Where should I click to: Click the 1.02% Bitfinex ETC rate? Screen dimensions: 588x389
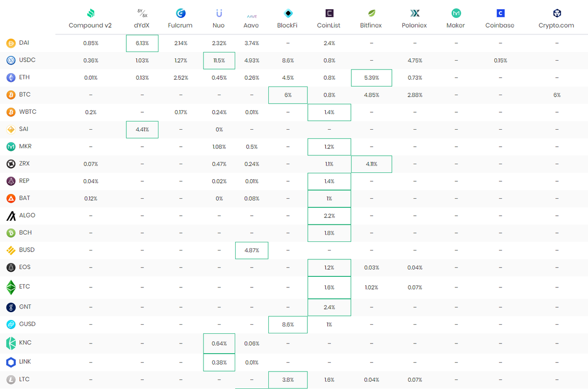[371, 287]
